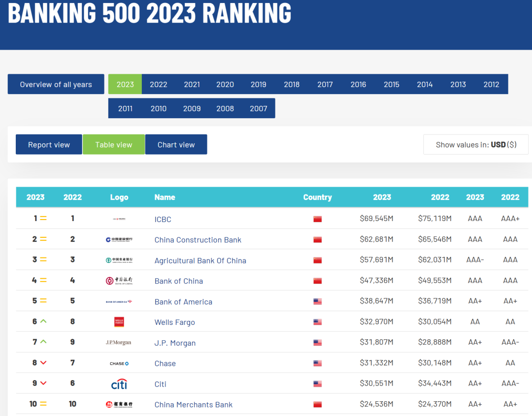Image resolution: width=532 pixels, height=416 pixels.
Task: Switch to the 2015 year tab
Action: pyautogui.click(x=392, y=84)
